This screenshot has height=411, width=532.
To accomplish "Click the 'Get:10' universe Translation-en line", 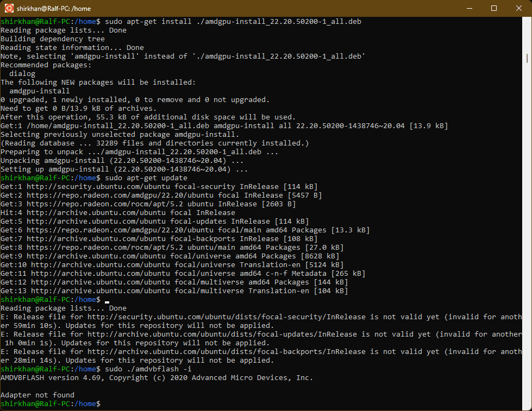I will pos(172,265).
